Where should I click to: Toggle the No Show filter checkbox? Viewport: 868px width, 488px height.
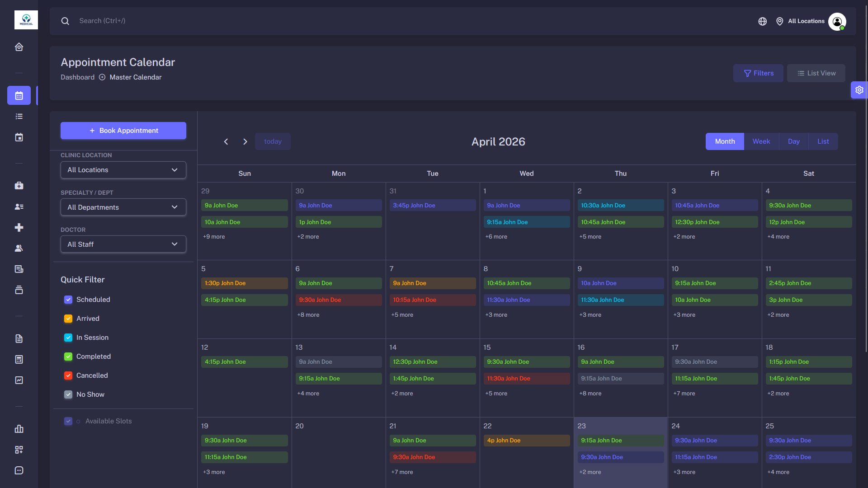[x=68, y=394]
